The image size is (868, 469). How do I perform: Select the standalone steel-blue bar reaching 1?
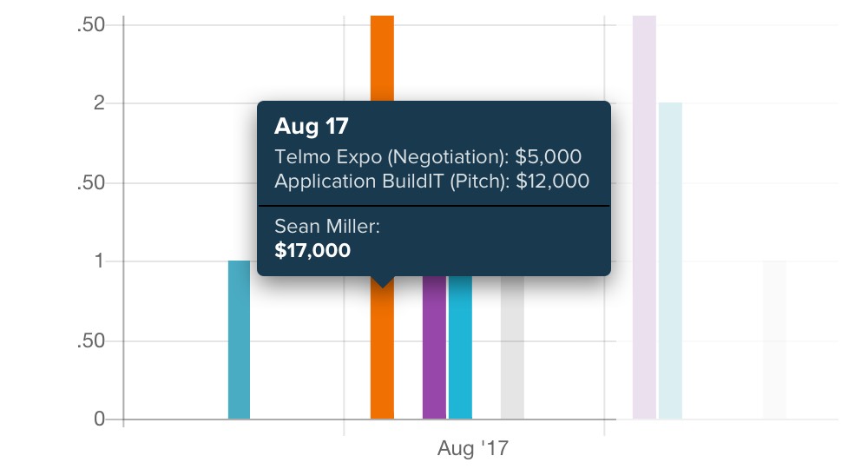(240, 340)
